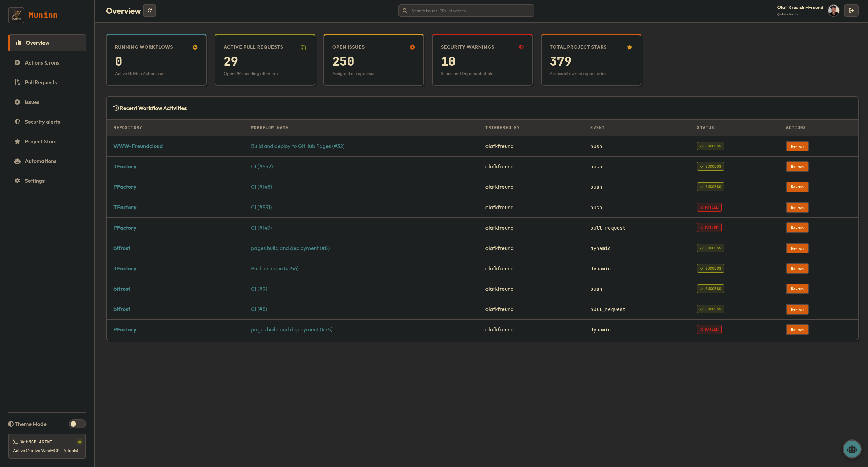Click the FAILED badge for CI (#551)
868x467 pixels.
coord(709,207)
